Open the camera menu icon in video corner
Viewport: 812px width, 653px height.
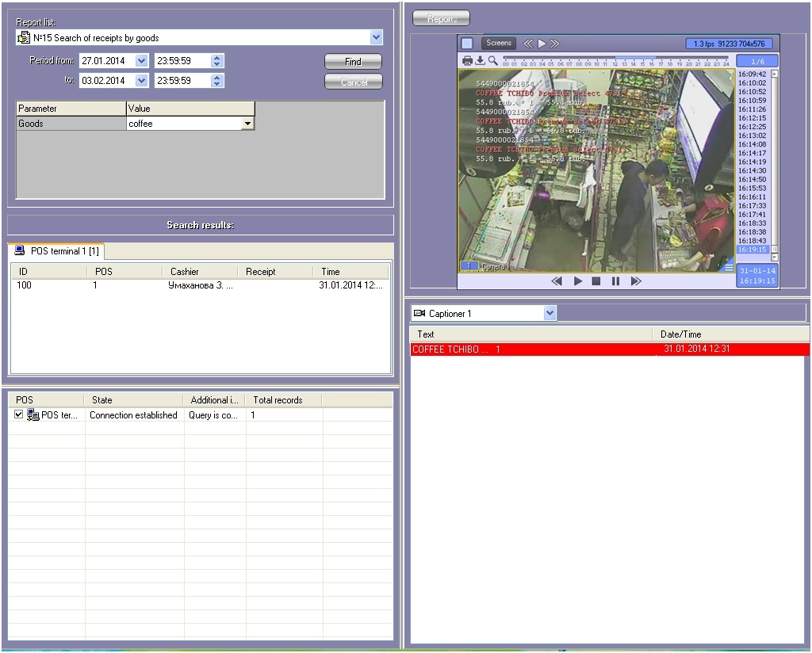[x=729, y=268]
